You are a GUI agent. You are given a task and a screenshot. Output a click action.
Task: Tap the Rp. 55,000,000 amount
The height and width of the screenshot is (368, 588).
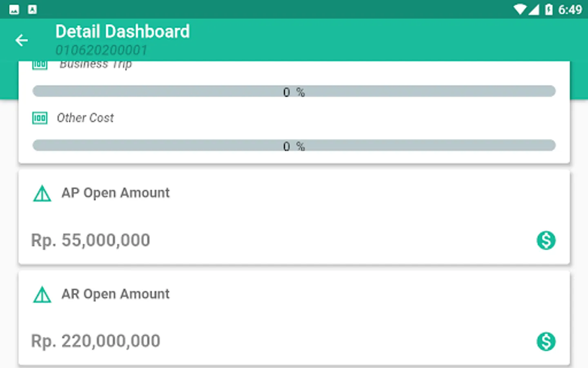point(91,240)
